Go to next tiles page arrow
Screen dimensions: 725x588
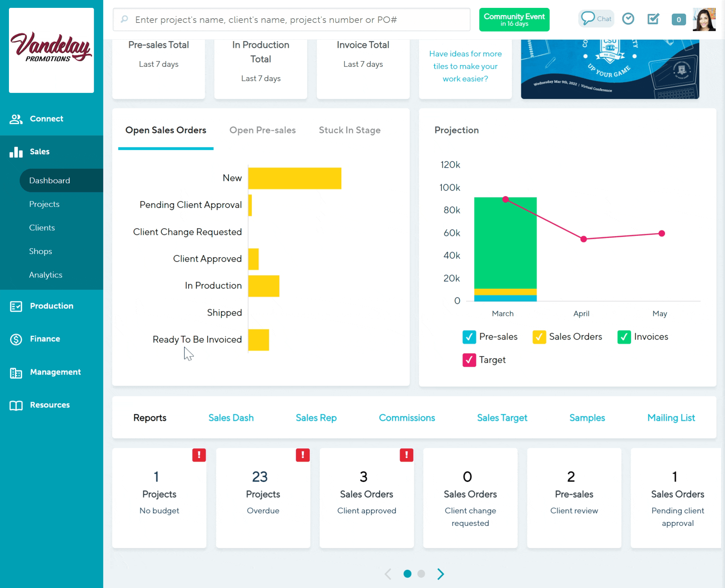tap(441, 574)
